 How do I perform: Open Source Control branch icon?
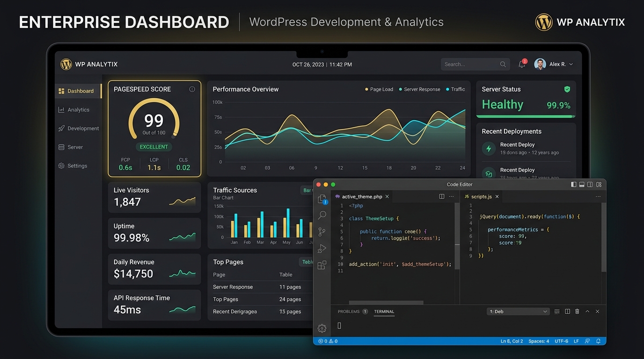(322, 232)
